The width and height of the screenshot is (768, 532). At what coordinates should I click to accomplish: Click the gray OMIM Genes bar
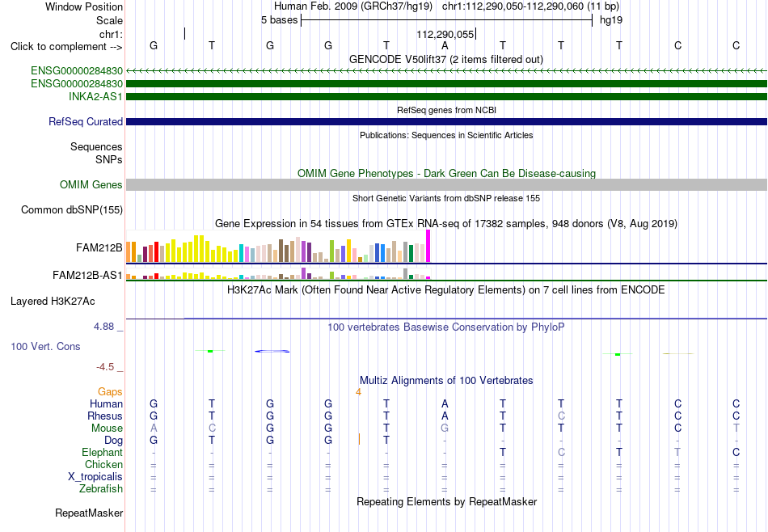tap(447, 184)
